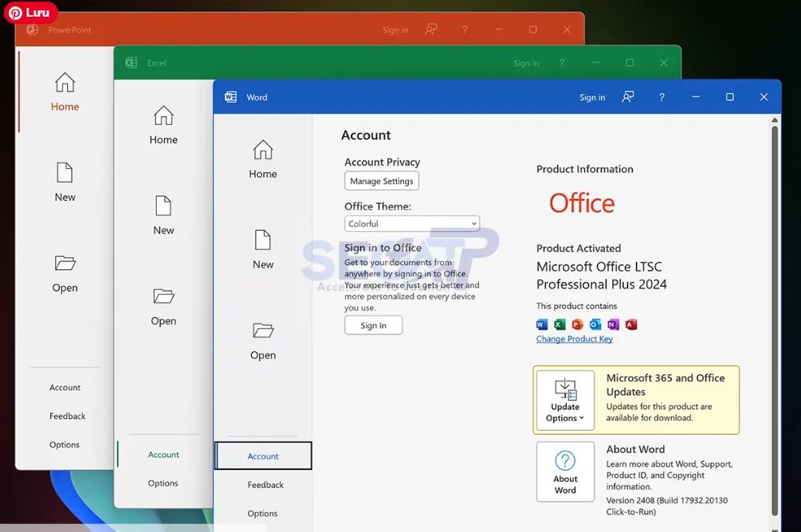The height and width of the screenshot is (532, 801).
Task: Click the Access icon in product contents row
Action: click(630, 324)
